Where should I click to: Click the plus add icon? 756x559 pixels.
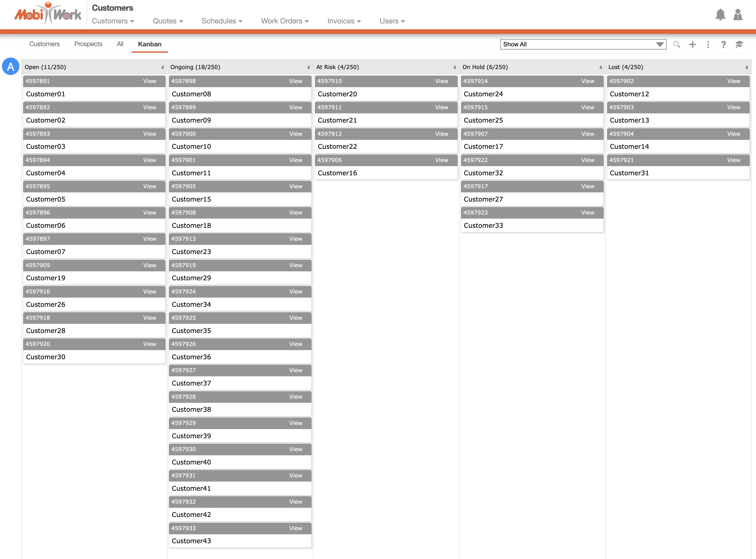[x=692, y=44]
